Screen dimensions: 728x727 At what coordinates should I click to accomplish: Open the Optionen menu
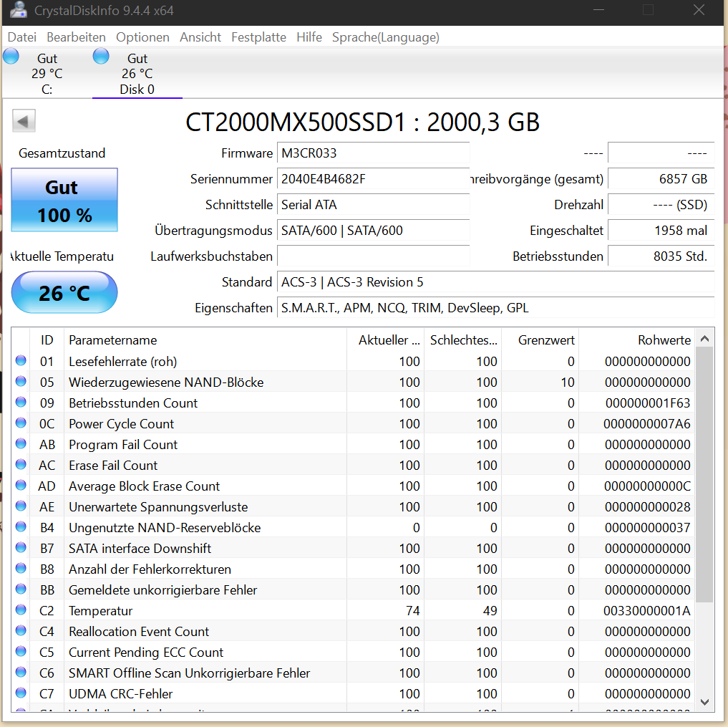(142, 37)
